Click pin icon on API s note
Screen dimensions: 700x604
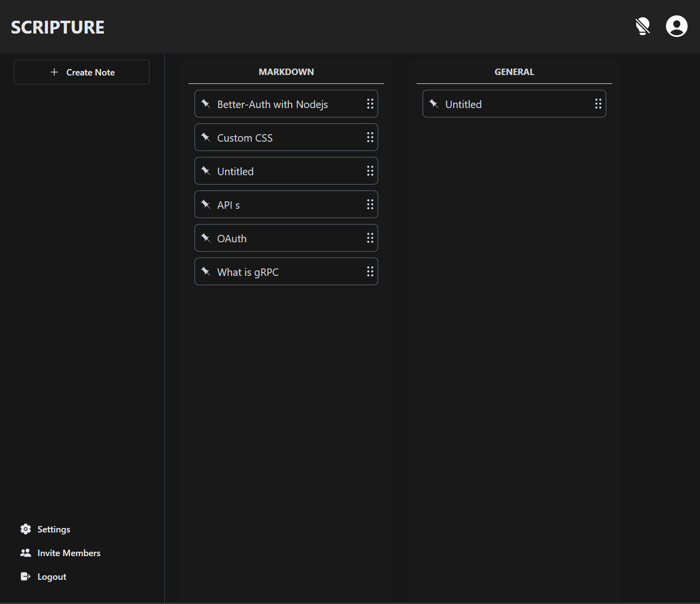tap(206, 204)
